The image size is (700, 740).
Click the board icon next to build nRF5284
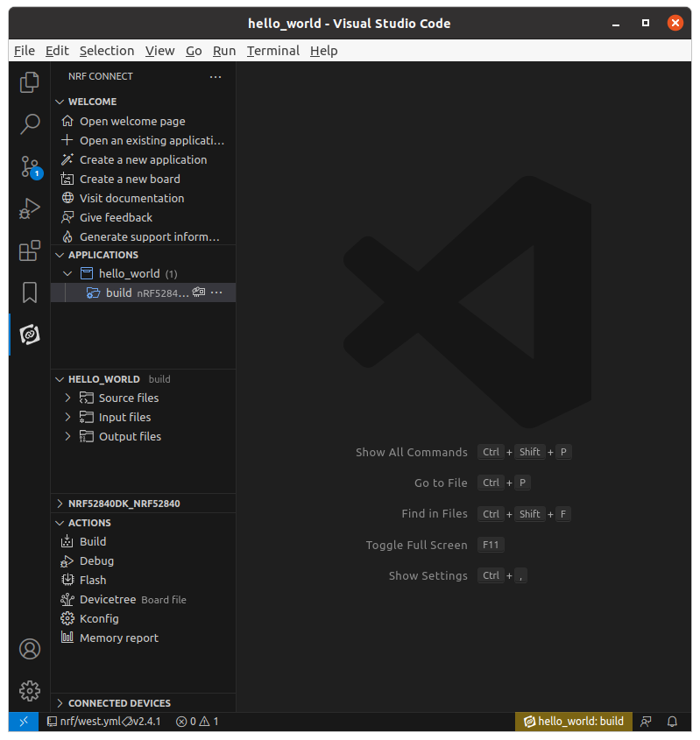tap(199, 292)
